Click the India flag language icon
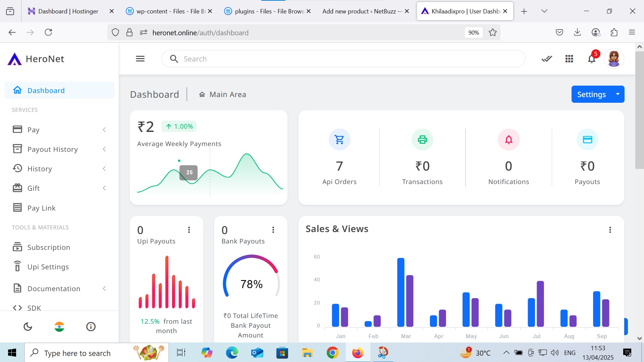Viewport: 644px width, 362px height. click(x=59, y=326)
